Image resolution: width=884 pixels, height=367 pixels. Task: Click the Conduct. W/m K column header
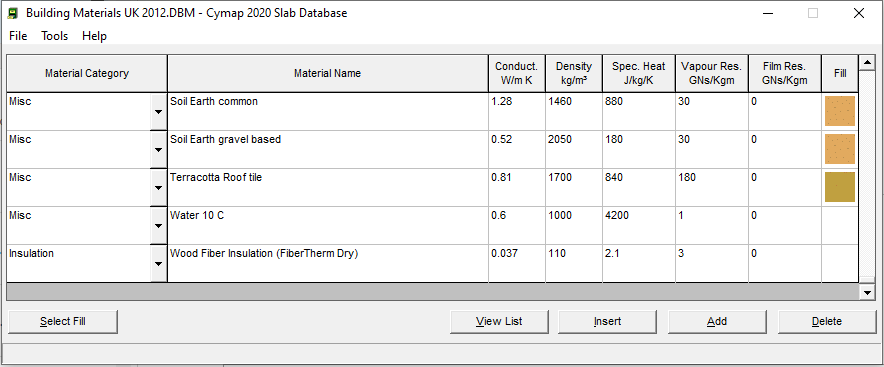click(516, 73)
